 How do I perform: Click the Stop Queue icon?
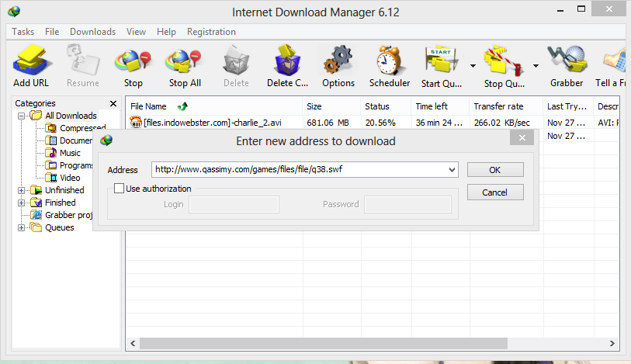pos(504,61)
